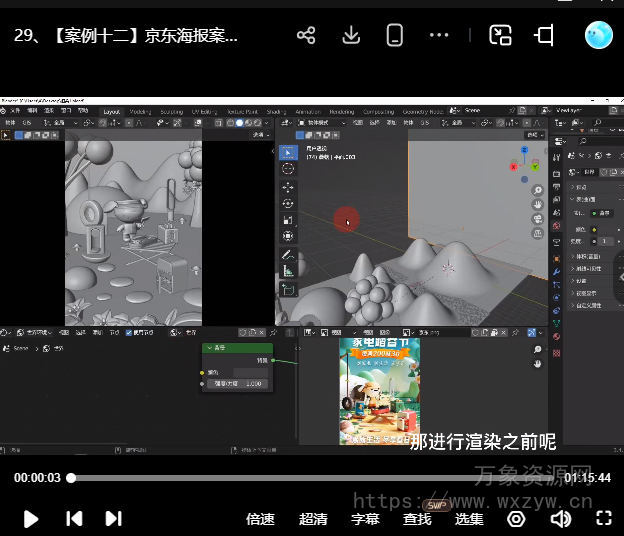Select the Box Select tool in Blender toolbar
The height and width of the screenshot is (536, 624).
288,153
